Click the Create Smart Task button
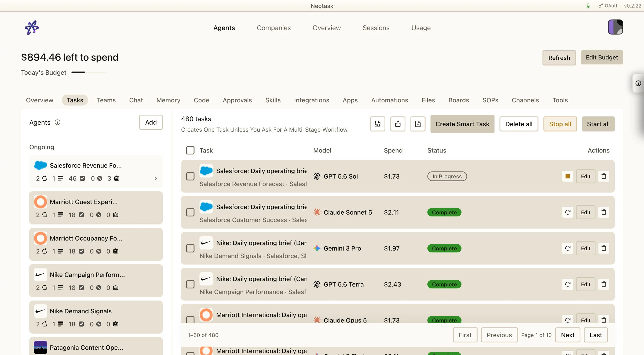 click(462, 124)
